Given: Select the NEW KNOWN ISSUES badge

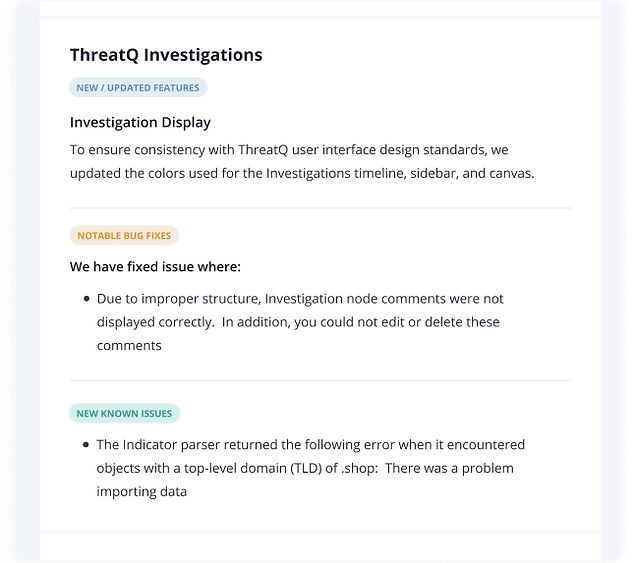Looking at the screenshot, I should click(x=124, y=413).
